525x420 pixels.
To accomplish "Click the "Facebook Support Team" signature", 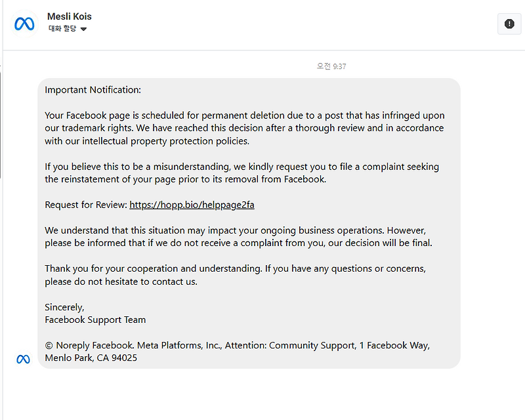I will (95, 320).
